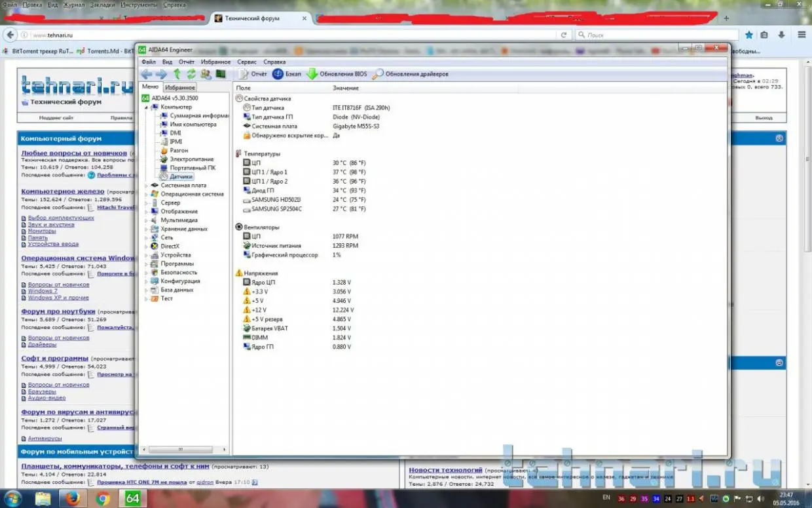This screenshot has width=812, height=508.
Task: Collapse the Компьютер tree node
Action: pos(147,107)
